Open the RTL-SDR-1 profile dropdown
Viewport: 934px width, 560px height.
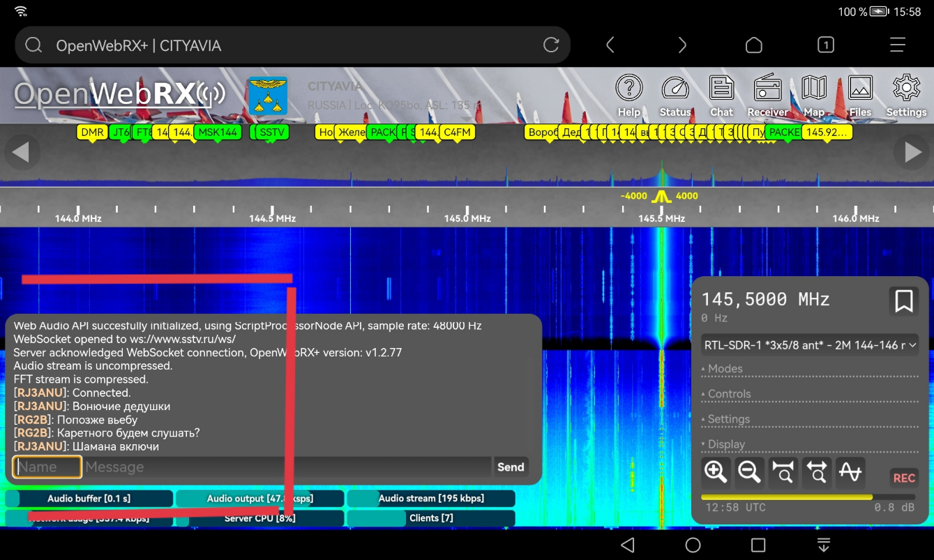tap(810, 345)
